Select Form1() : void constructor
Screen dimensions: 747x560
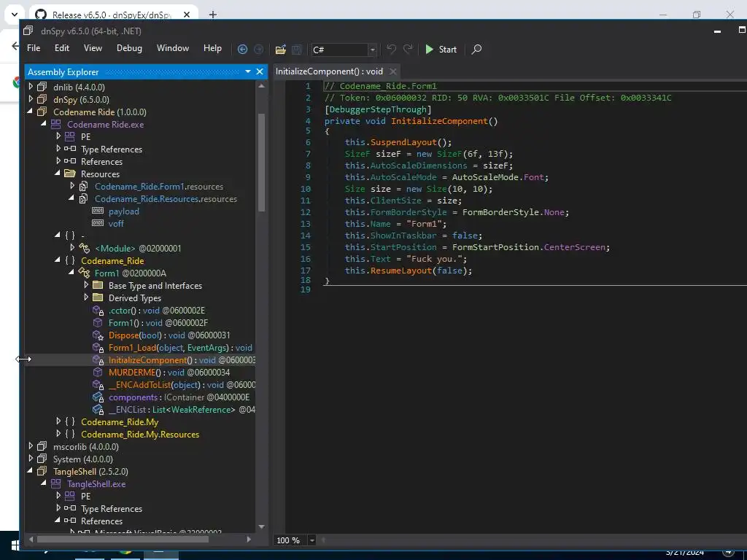pos(158,323)
